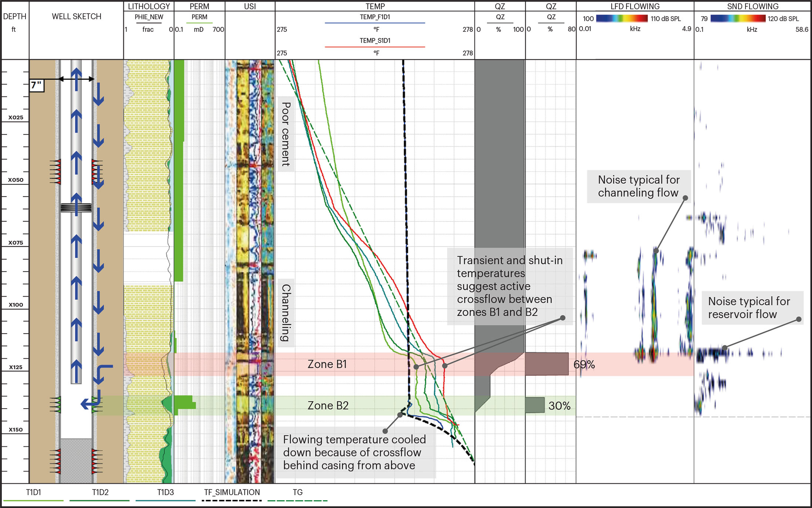
Task: Click the blue crossflow arrow entering Zone B2
Action: (x=87, y=404)
